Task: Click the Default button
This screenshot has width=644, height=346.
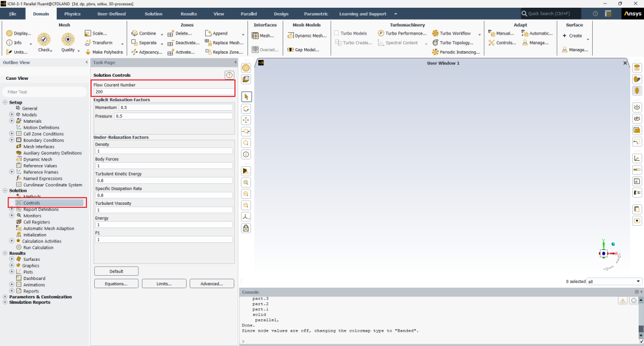Action: pyautogui.click(x=116, y=272)
